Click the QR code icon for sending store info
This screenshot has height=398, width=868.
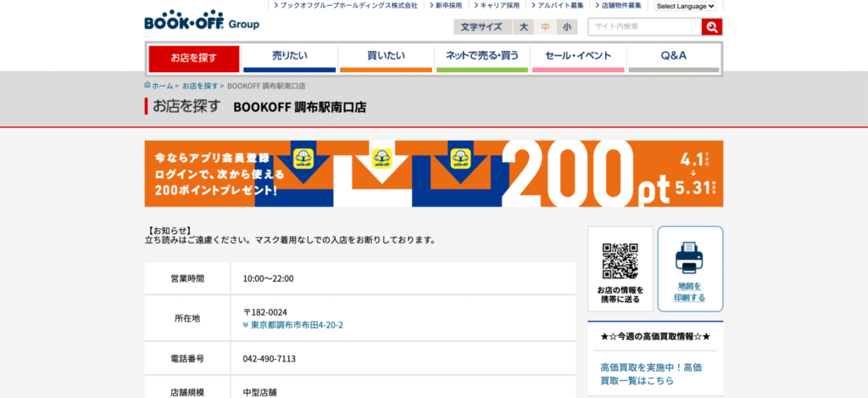[x=620, y=261]
